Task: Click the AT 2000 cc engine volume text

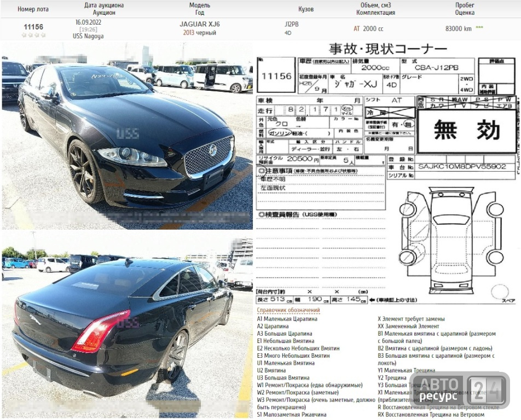Action: 368,28
